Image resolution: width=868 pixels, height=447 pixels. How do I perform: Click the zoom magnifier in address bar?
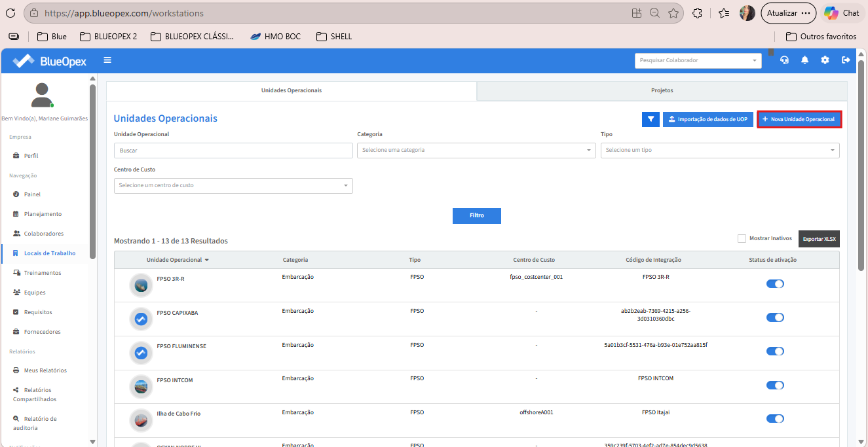tap(654, 13)
